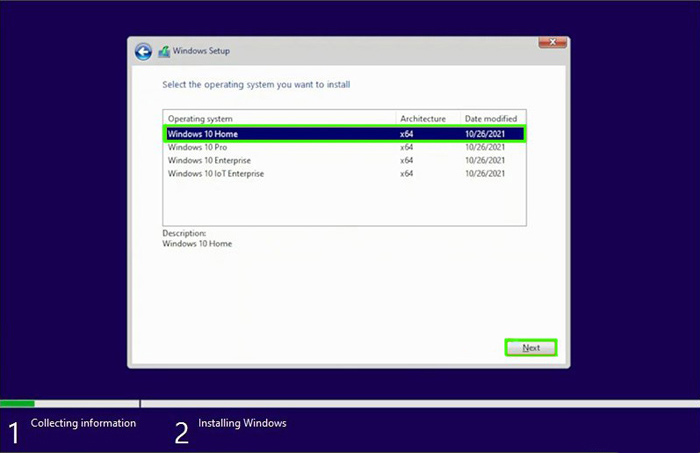Click the Collecting information step label
The width and height of the screenshot is (700, 453).
tap(83, 423)
